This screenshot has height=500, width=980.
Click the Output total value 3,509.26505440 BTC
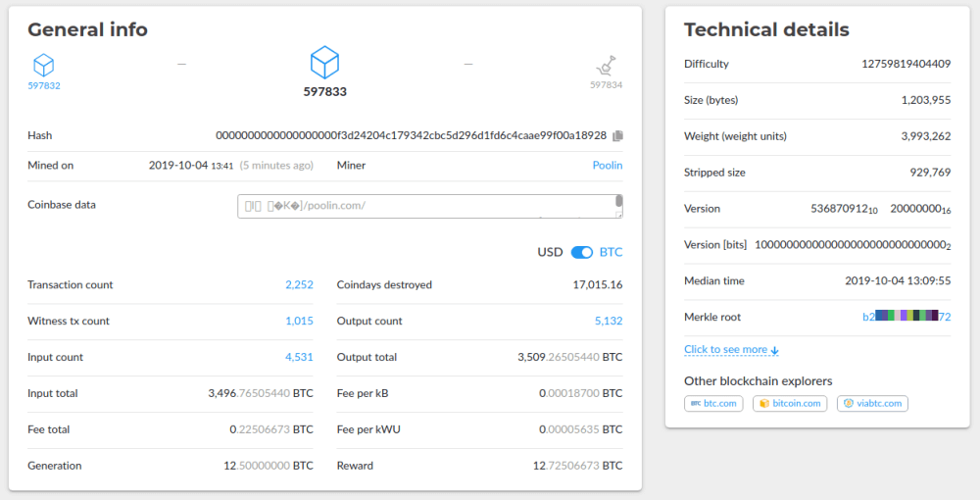[x=570, y=357]
